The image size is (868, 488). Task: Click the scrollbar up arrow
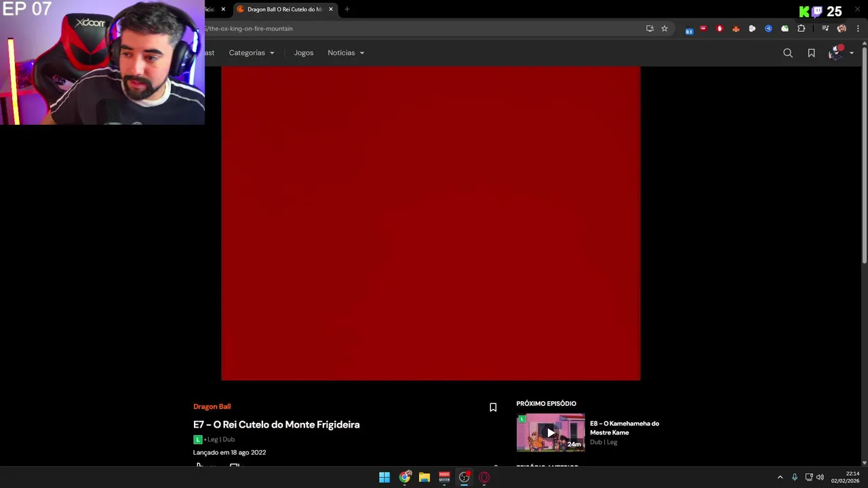click(865, 44)
